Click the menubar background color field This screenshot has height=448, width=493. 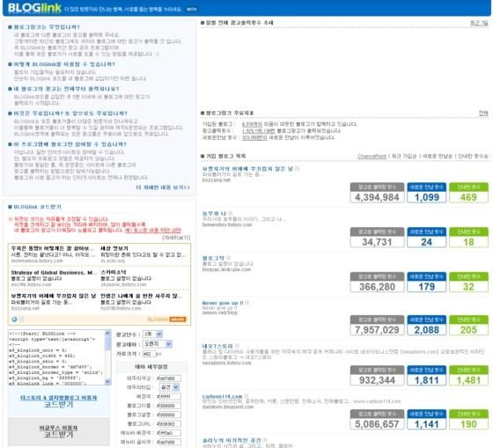pos(169,433)
